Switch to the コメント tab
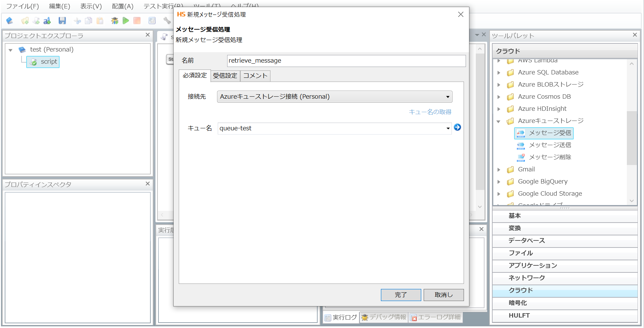 point(255,76)
